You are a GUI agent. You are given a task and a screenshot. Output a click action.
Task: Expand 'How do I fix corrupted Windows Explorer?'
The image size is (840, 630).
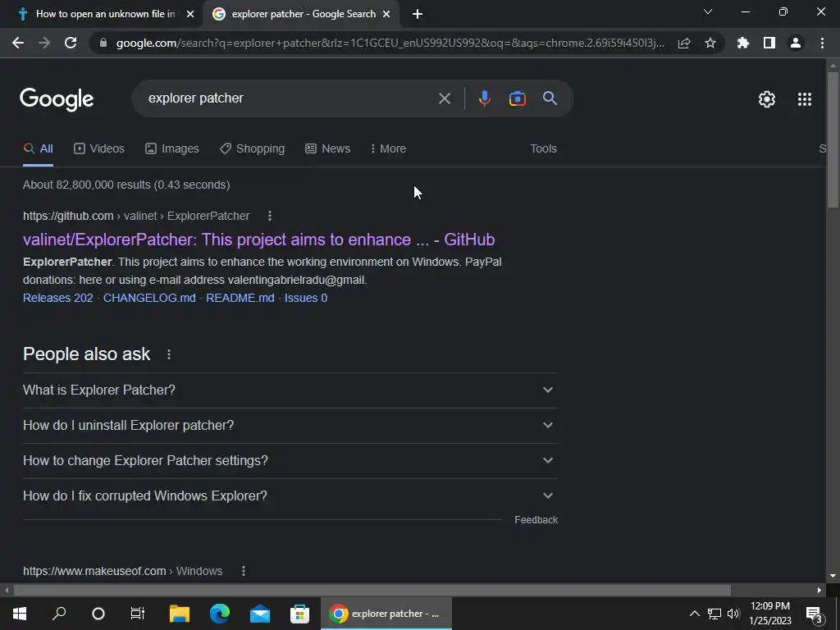pos(290,496)
